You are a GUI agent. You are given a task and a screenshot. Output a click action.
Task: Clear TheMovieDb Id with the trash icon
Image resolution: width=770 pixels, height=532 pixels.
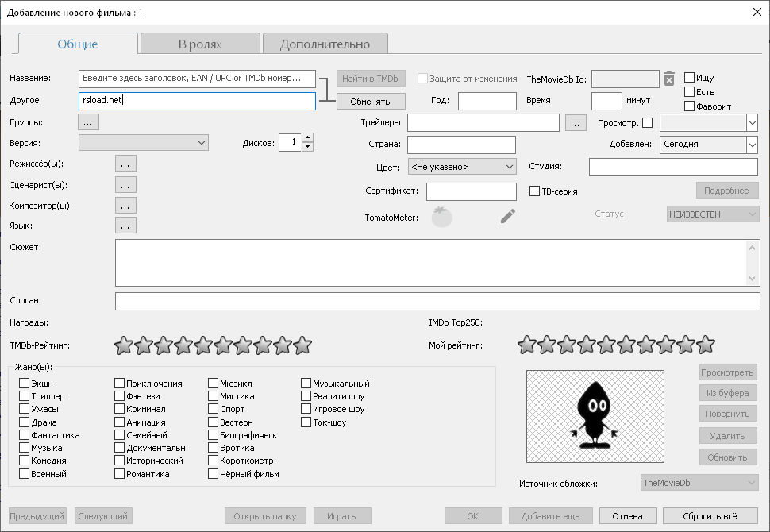669,79
